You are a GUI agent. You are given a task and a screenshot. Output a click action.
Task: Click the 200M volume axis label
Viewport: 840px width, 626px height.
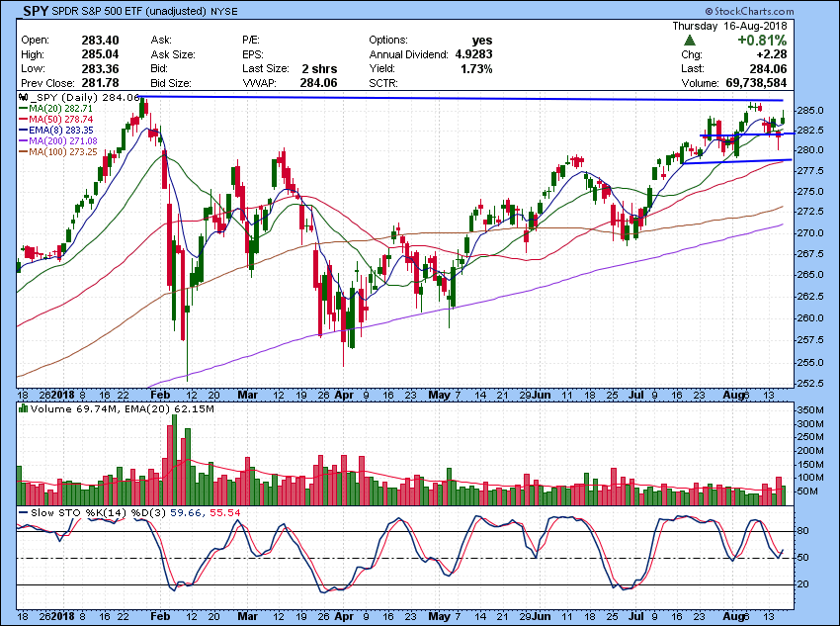[x=810, y=451]
